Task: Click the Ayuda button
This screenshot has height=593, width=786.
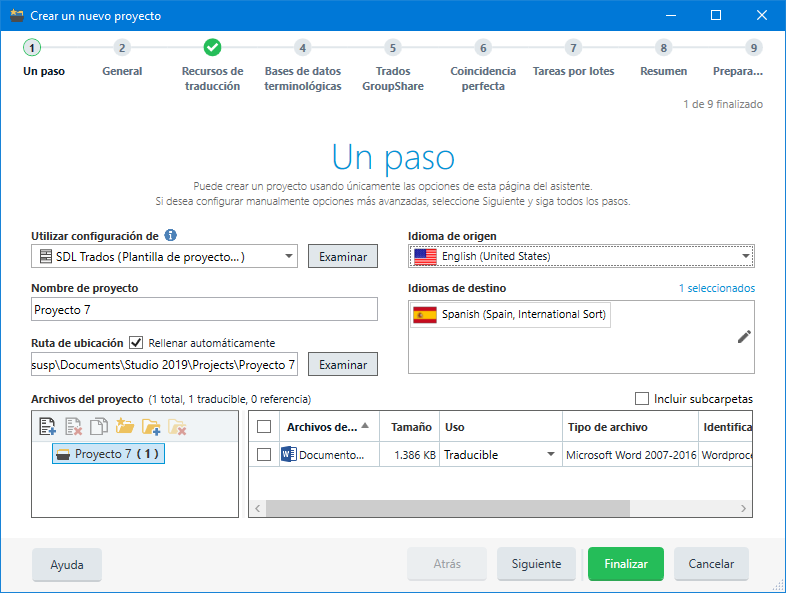Action: (x=67, y=565)
